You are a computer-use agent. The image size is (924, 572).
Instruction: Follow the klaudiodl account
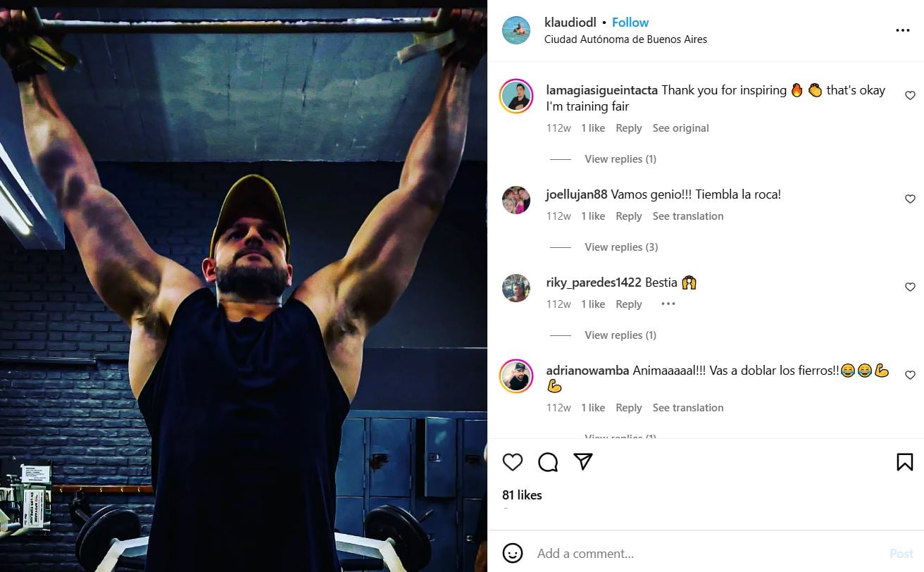(630, 23)
